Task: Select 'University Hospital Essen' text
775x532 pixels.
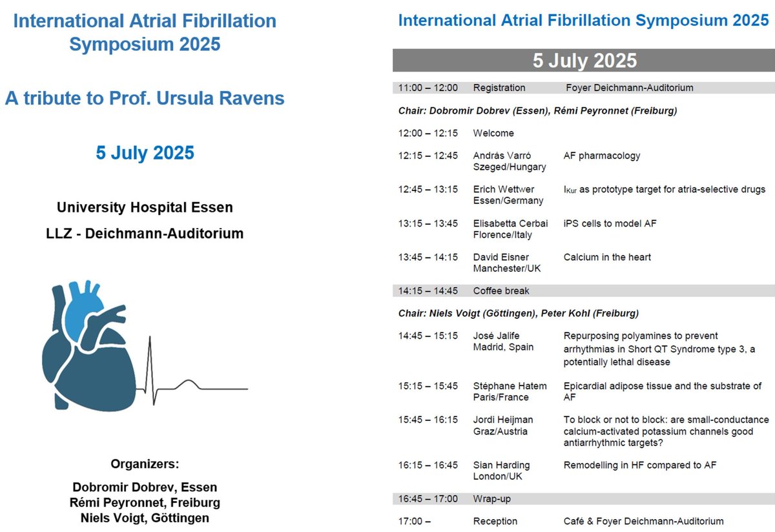Action: point(145,208)
